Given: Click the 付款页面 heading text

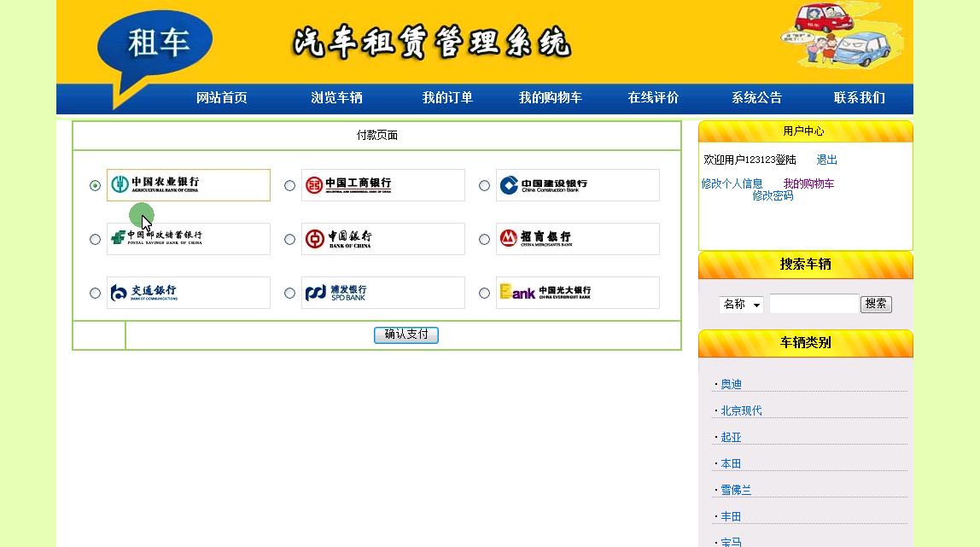Looking at the screenshot, I should pos(376,135).
